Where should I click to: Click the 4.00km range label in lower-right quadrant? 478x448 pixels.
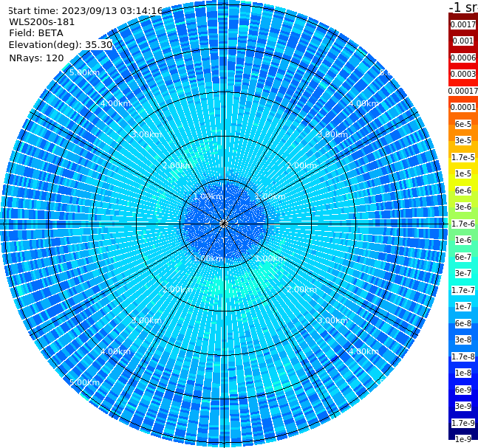point(363,351)
